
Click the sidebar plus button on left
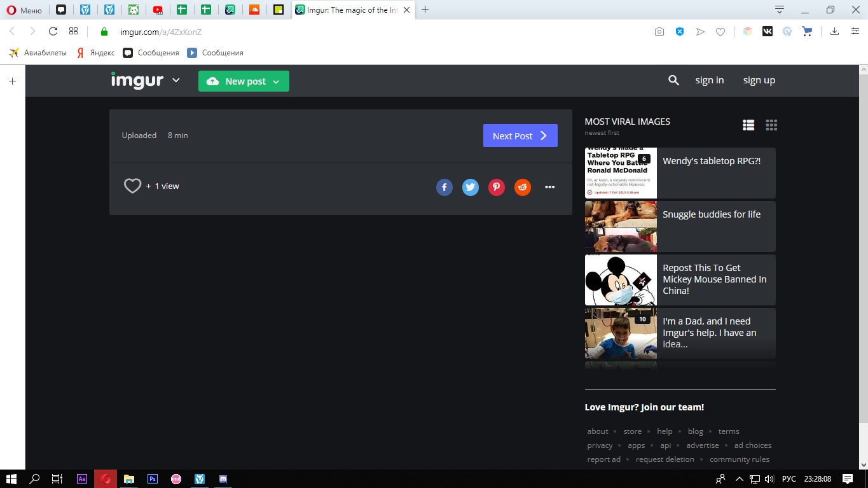click(x=12, y=81)
